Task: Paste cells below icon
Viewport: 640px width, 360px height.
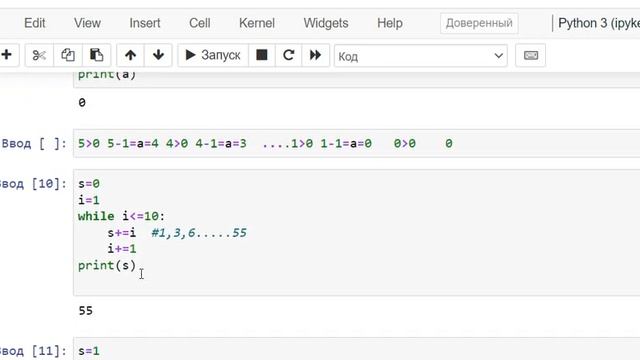Action: [96, 55]
